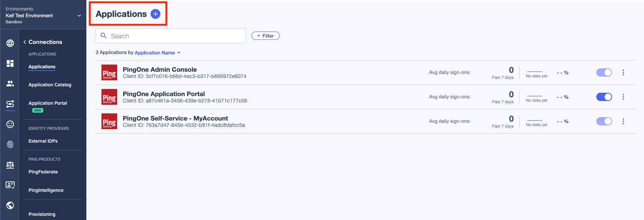The height and width of the screenshot is (220, 644).
Task: Open the PingOne Self-Service - MyAccount application
Action: [x=175, y=118]
